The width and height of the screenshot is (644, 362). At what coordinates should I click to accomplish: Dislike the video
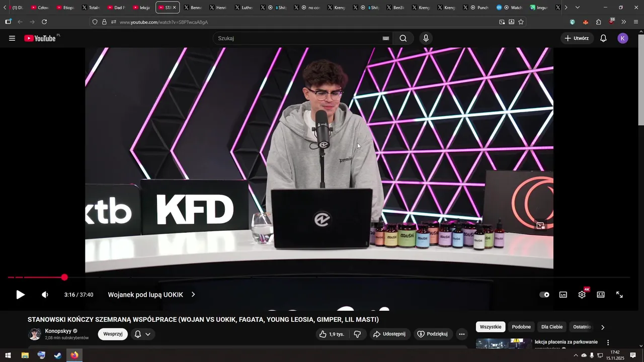(357, 334)
